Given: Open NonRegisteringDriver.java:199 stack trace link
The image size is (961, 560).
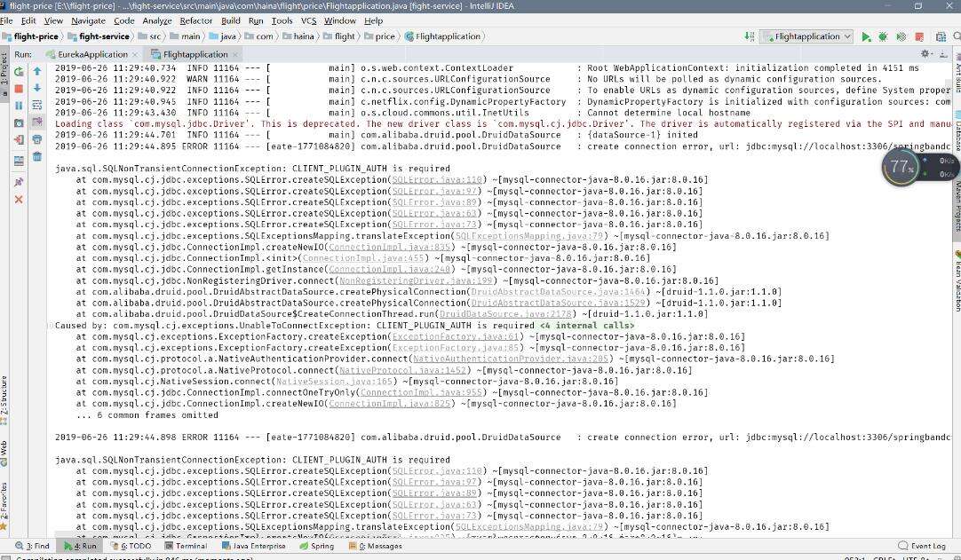Looking at the screenshot, I should pos(417,280).
